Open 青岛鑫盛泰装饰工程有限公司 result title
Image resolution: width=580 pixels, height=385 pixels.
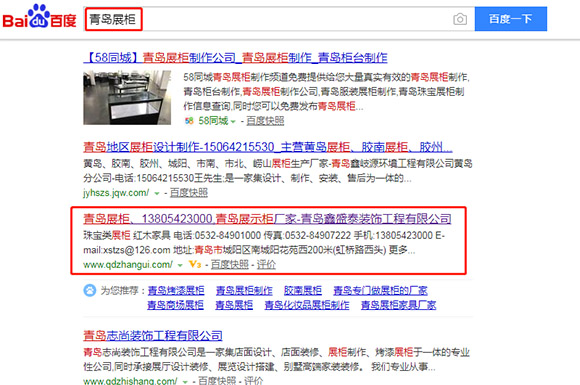point(267,219)
